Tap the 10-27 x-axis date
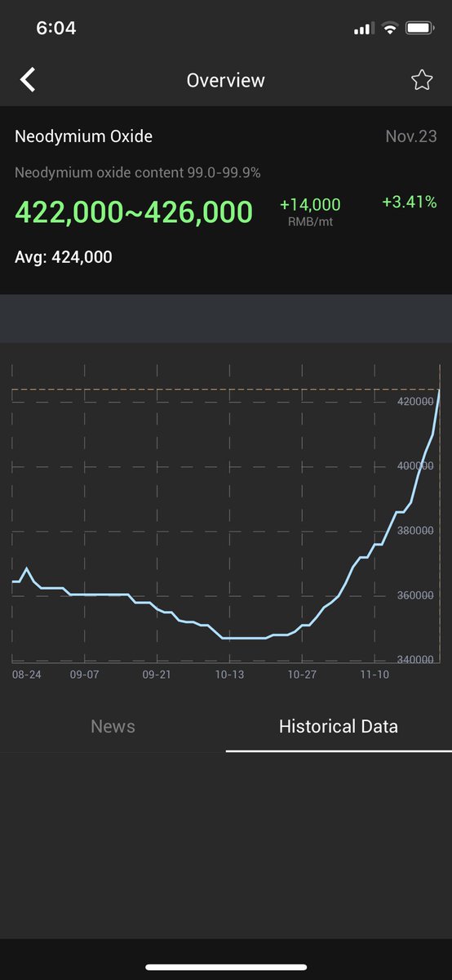 [x=302, y=675]
